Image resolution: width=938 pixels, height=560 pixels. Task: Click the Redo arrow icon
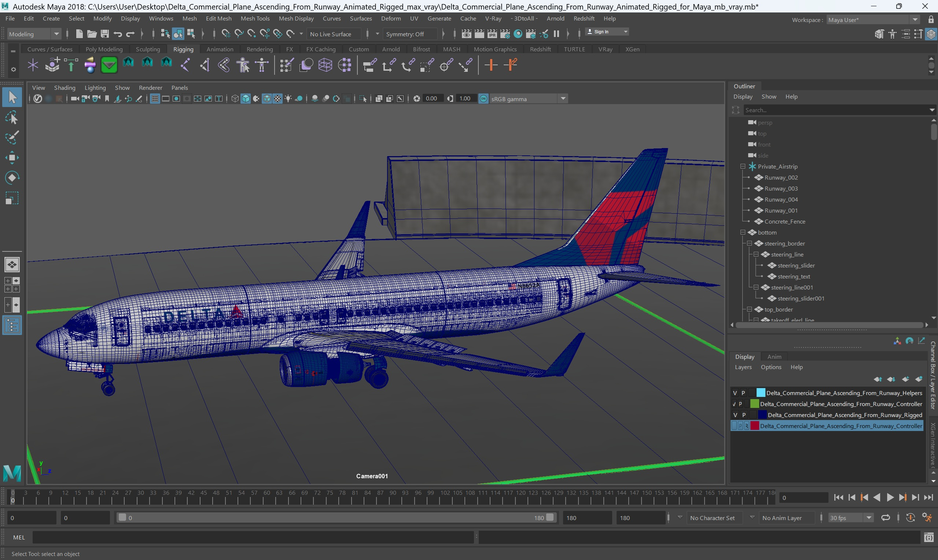(x=130, y=34)
